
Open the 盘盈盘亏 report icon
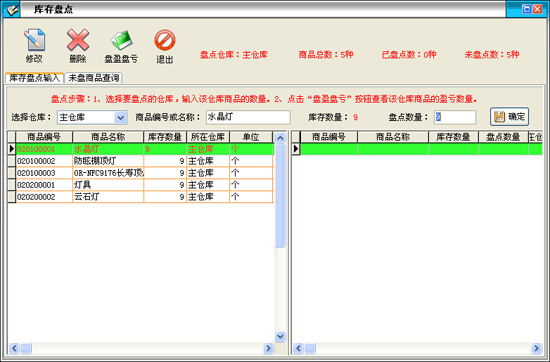[121, 40]
